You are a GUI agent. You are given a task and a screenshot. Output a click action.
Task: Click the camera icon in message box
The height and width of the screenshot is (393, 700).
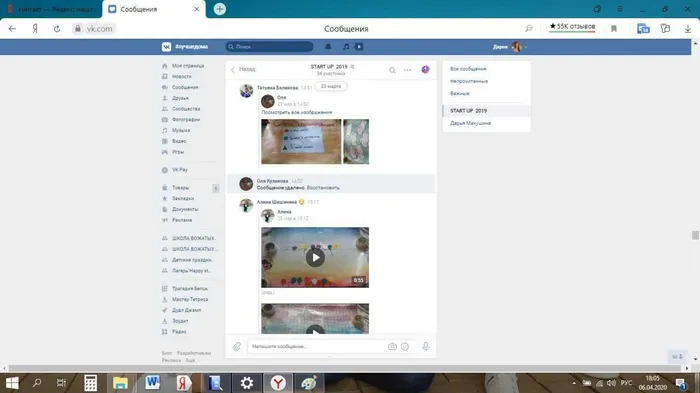pos(392,347)
